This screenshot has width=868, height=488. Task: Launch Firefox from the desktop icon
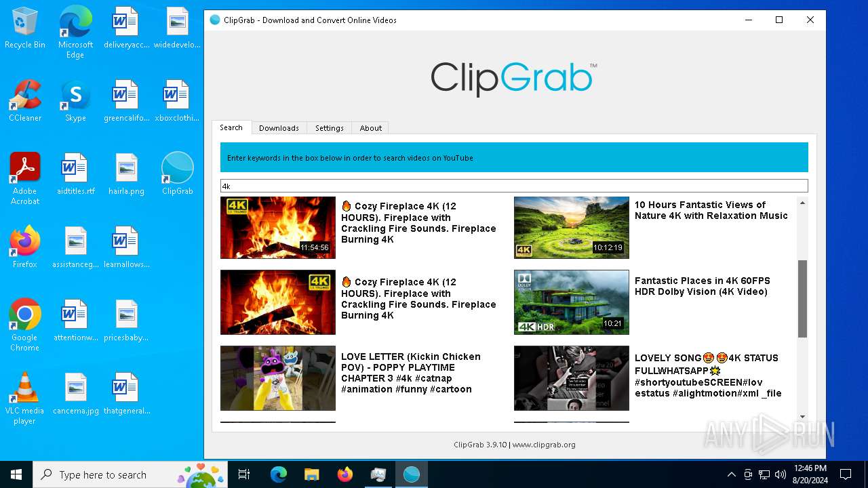pyautogui.click(x=25, y=248)
